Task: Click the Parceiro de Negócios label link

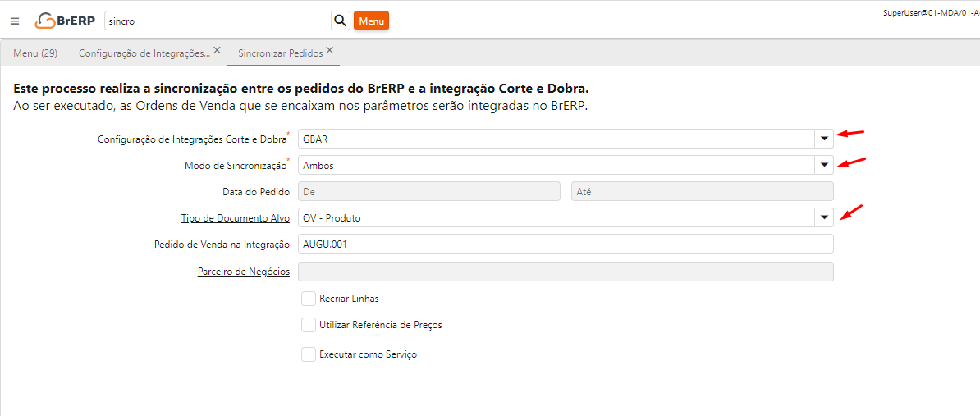Action: tap(243, 272)
